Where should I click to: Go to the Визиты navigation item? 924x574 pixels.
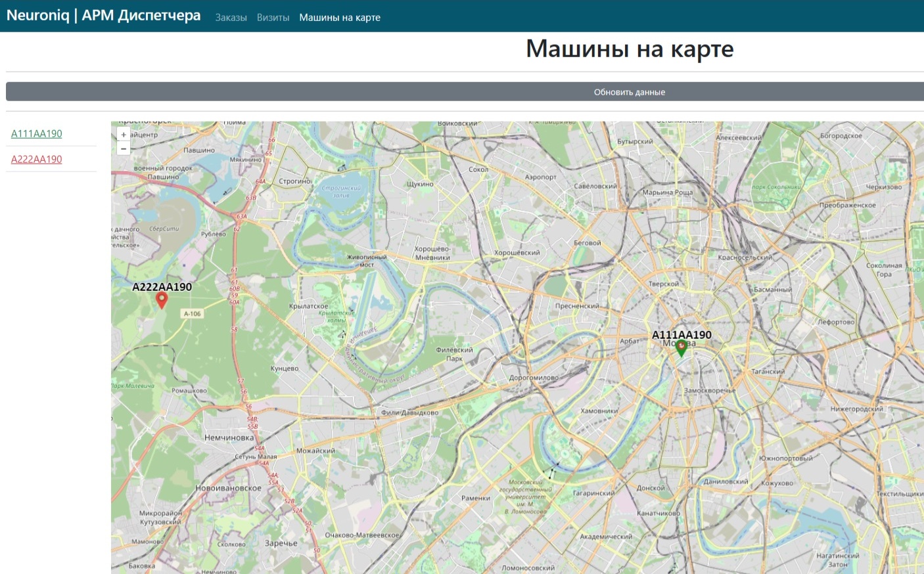[273, 18]
